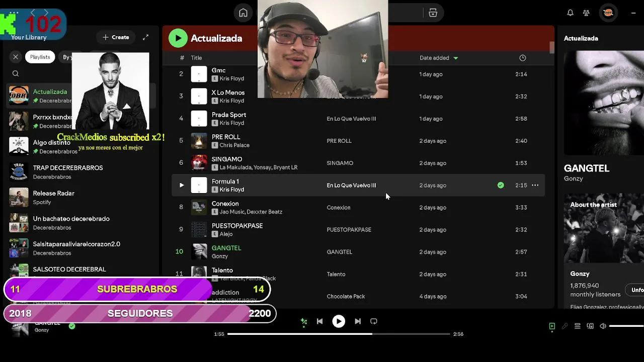Select the X Lo Menos track
The width and height of the screenshot is (644, 362).
click(228, 93)
